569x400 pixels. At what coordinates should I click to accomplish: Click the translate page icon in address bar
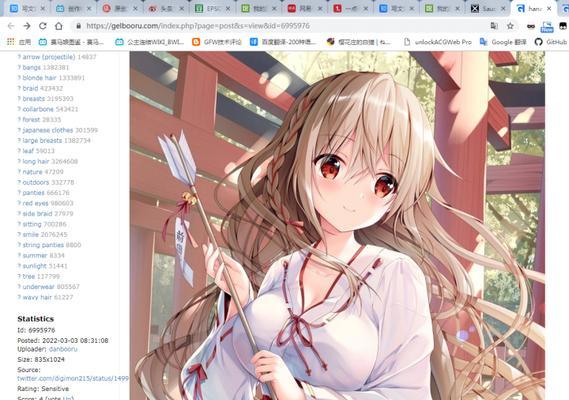494,26
